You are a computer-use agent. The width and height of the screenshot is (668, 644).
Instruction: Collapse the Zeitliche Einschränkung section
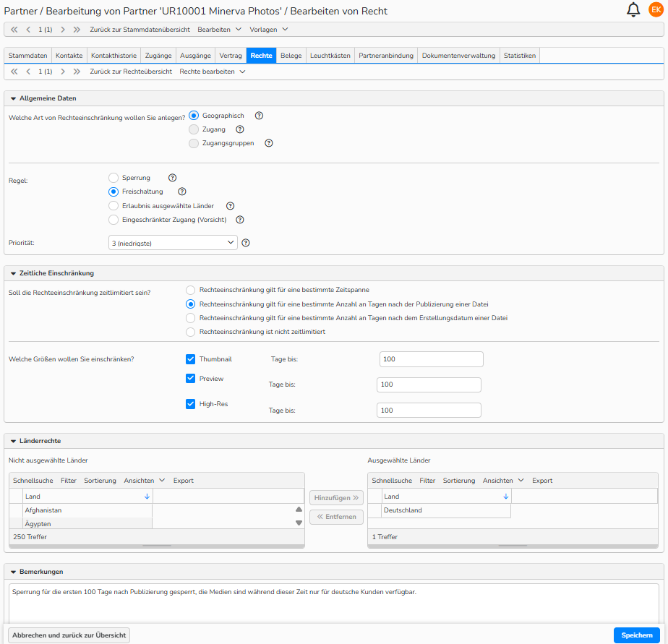click(13, 273)
